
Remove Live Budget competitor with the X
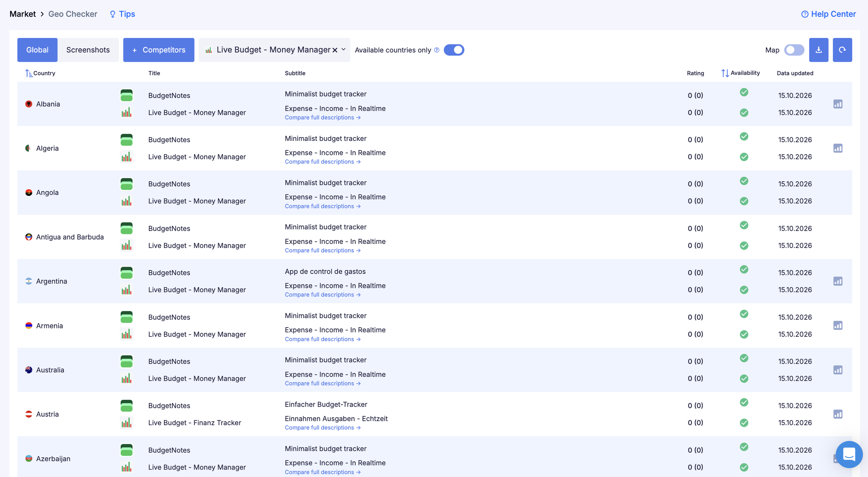tap(335, 50)
